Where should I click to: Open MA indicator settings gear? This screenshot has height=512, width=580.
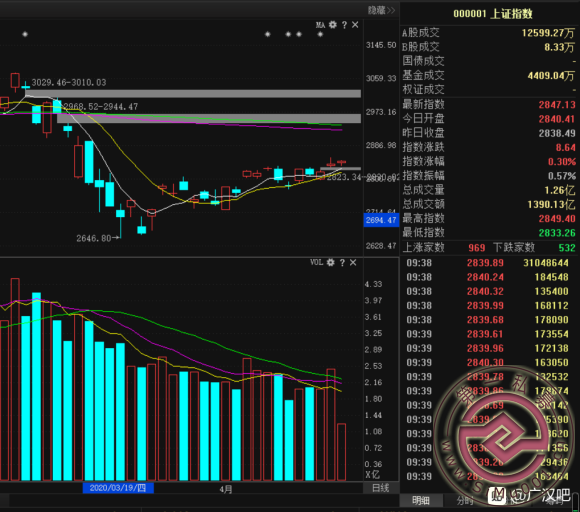333,25
